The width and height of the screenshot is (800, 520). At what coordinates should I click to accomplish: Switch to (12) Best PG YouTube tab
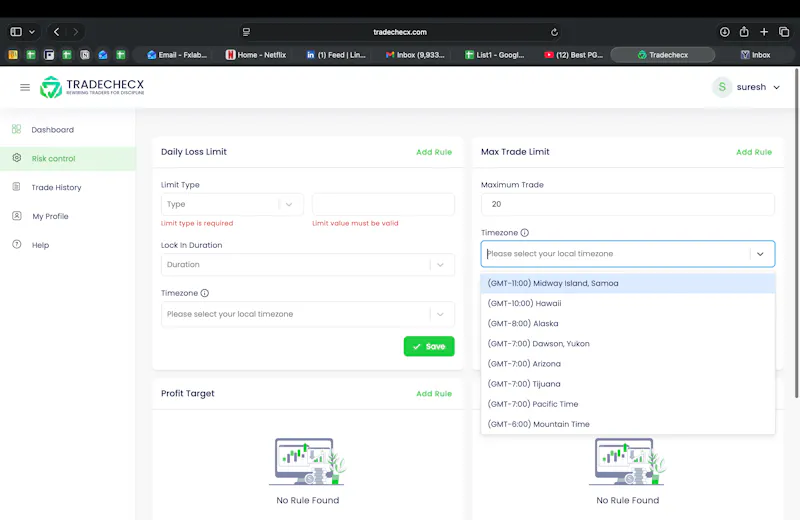click(573, 55)
